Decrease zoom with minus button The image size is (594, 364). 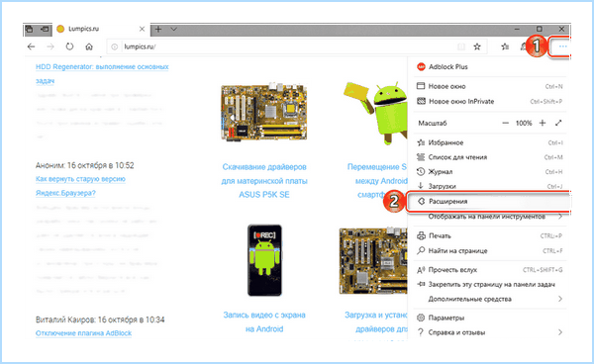505,123
